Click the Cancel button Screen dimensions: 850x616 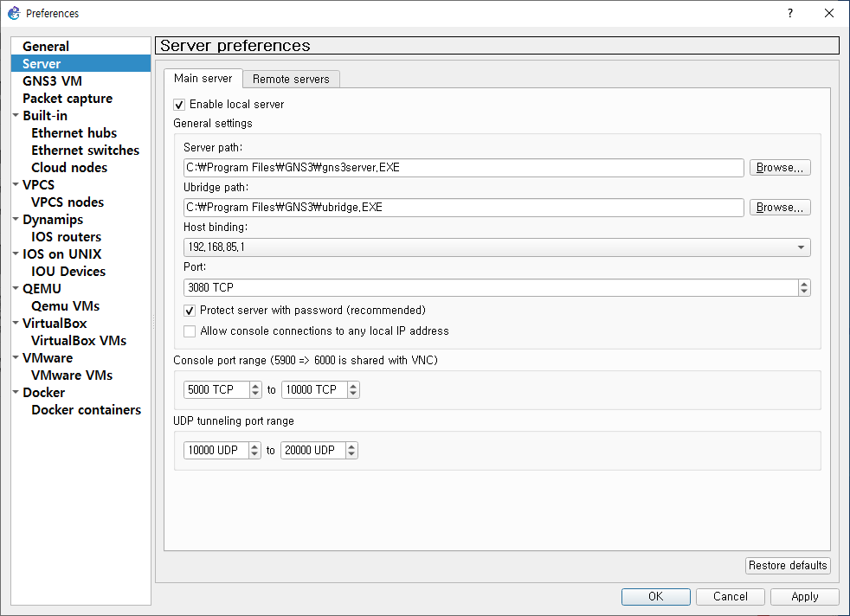coord(731,596)
